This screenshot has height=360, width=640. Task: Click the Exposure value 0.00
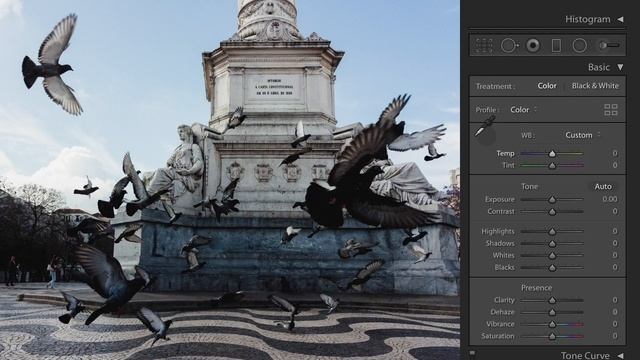610,199
